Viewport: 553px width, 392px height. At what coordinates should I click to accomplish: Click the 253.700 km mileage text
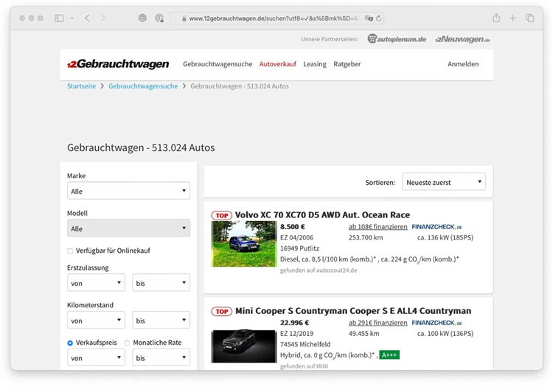coord(366,237)
